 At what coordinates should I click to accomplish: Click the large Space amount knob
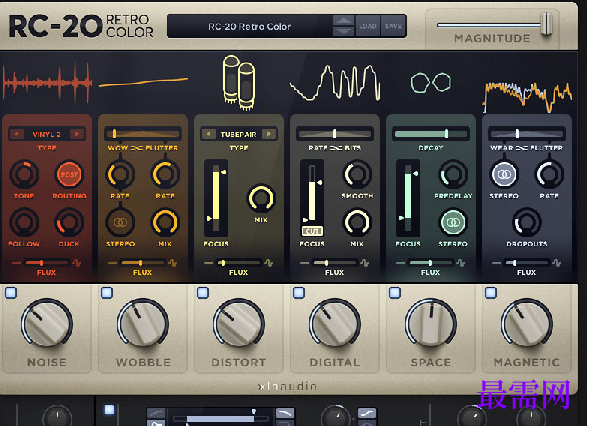click(x=431, y=323)
